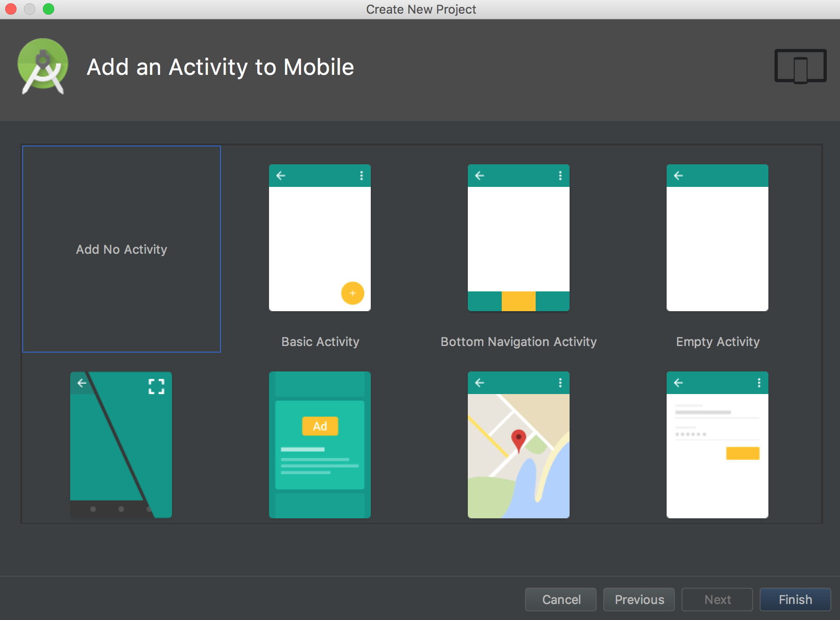
Task: Click the yellow sign-in button in Login preview
Action: [743, 453]
